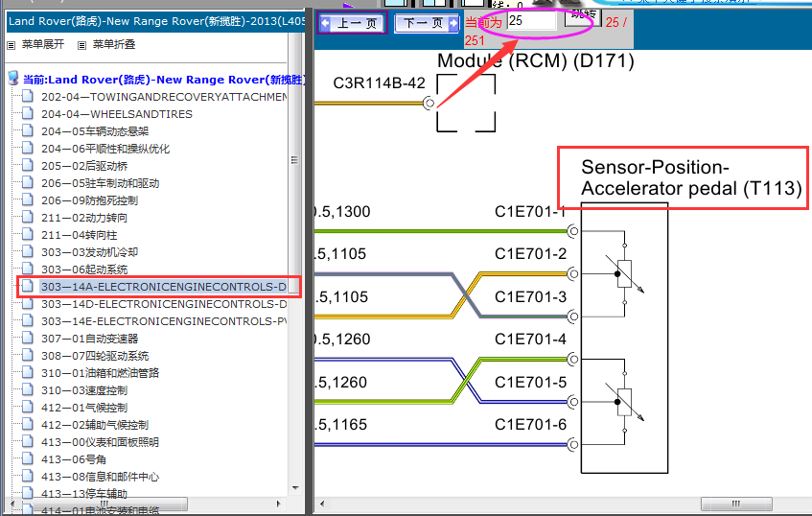Screen dimensions: 812x516
Task: Click the tree panel horizontal scrollbar thumb
Action: (104, 504)
